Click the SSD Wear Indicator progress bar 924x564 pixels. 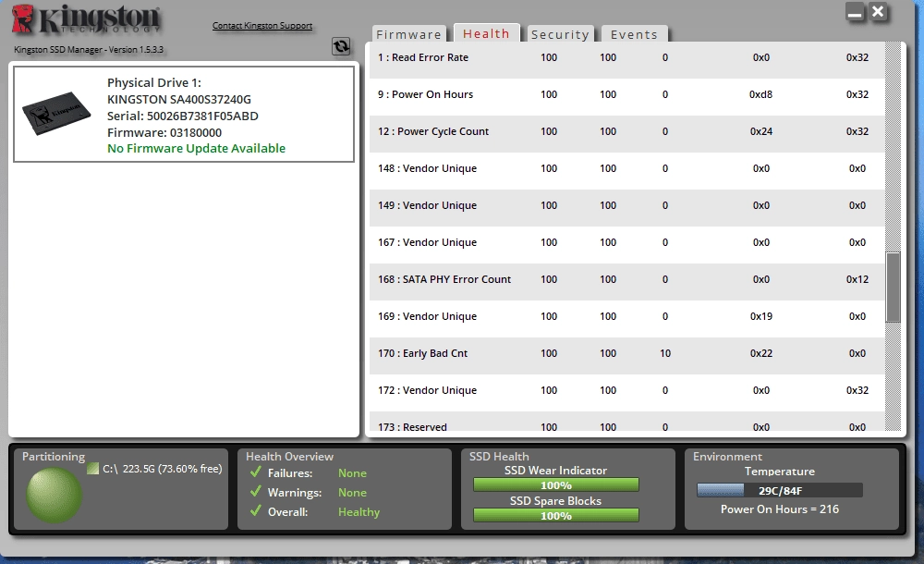[x=555, y=484]
